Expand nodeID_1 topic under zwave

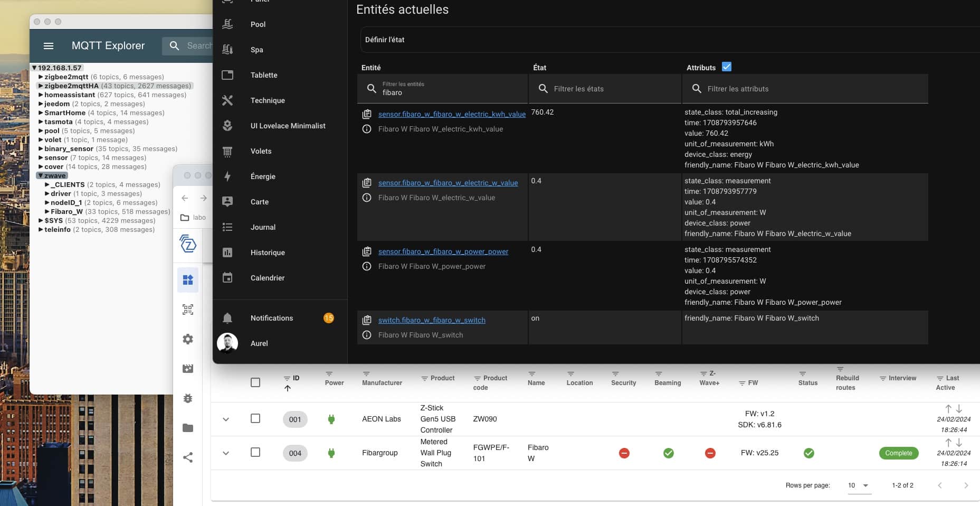[x=47, y=203]
